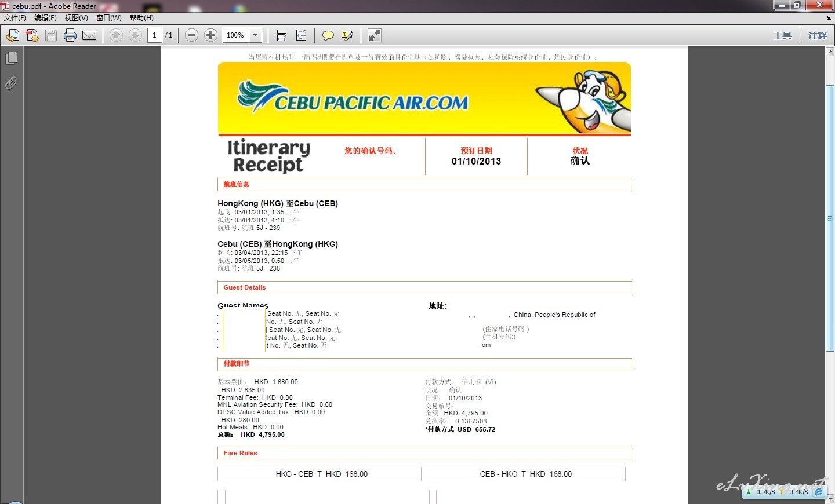Click the Open file toolbar icon
The width and height of the screenshot is (835, 504).
click(12, 35)
